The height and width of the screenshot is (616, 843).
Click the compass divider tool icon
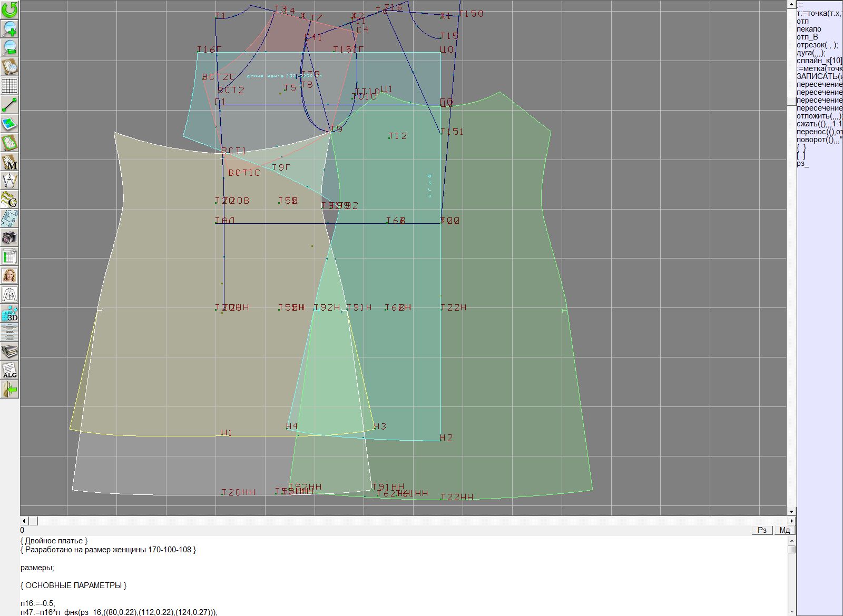pyautogui.click(x=9, y=181)
